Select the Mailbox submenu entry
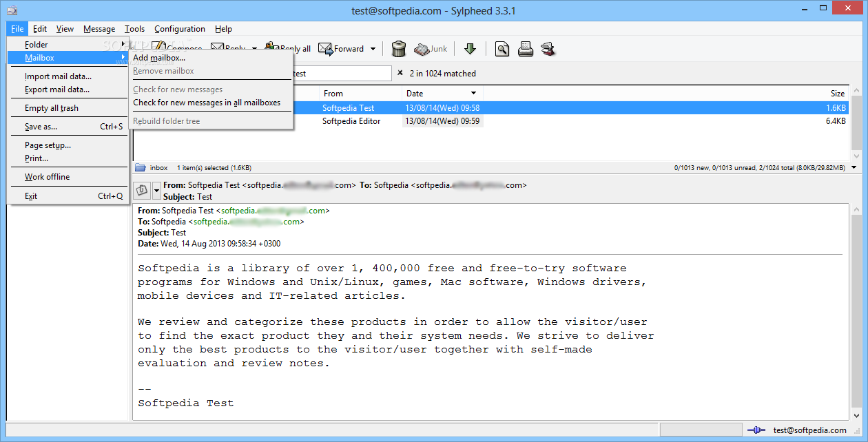This screenshot has height=442, width=868. click(x=68, y=58)
